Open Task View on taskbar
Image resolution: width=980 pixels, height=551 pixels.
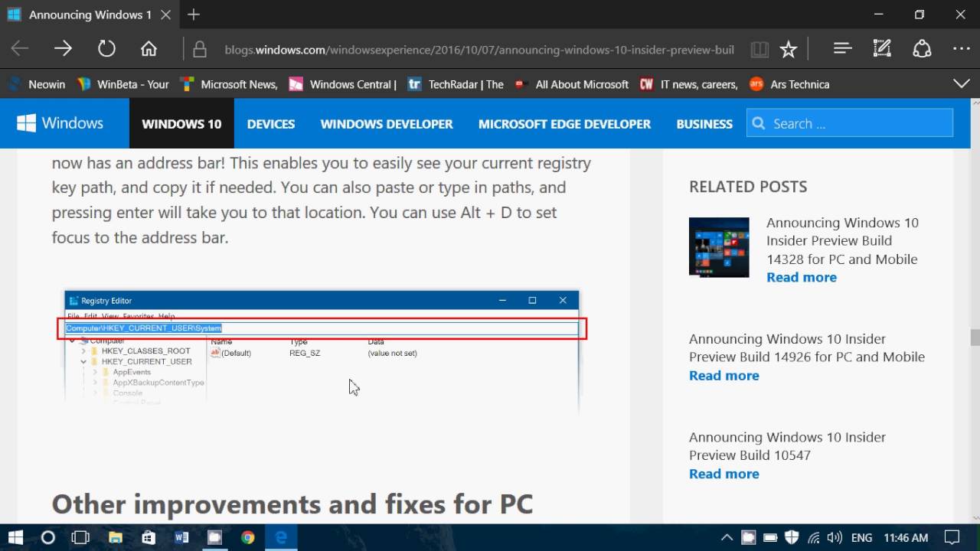pos(80,537)
